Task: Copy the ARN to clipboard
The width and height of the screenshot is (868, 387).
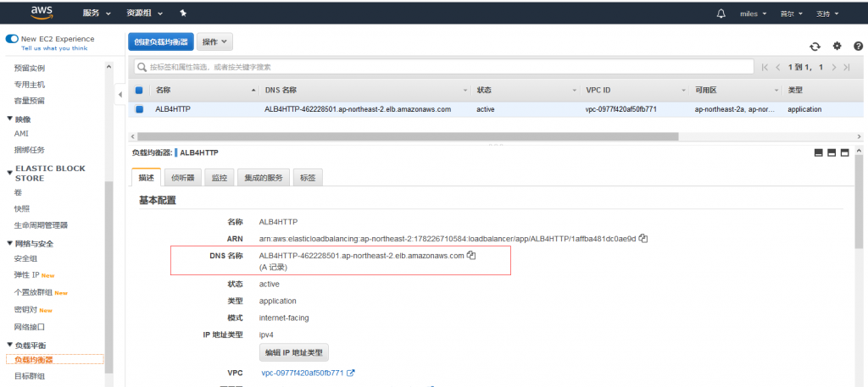Action: pyautogui.click(x=643, y=238)
